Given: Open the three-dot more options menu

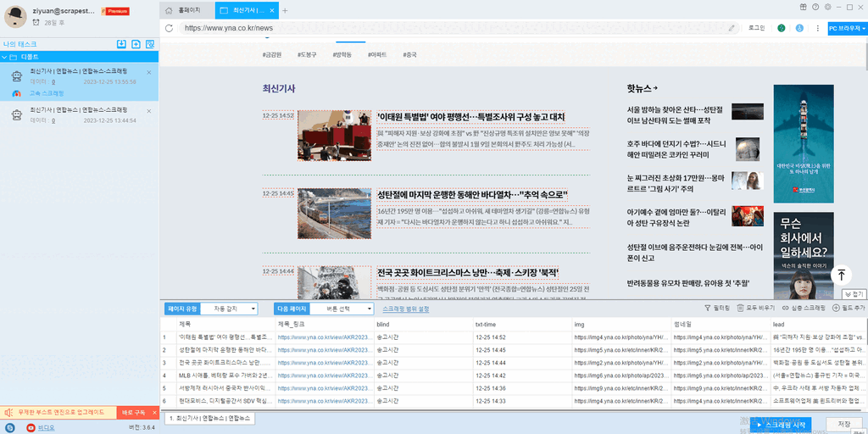Looking at the screenshot, I should click(x=818, y=28).
